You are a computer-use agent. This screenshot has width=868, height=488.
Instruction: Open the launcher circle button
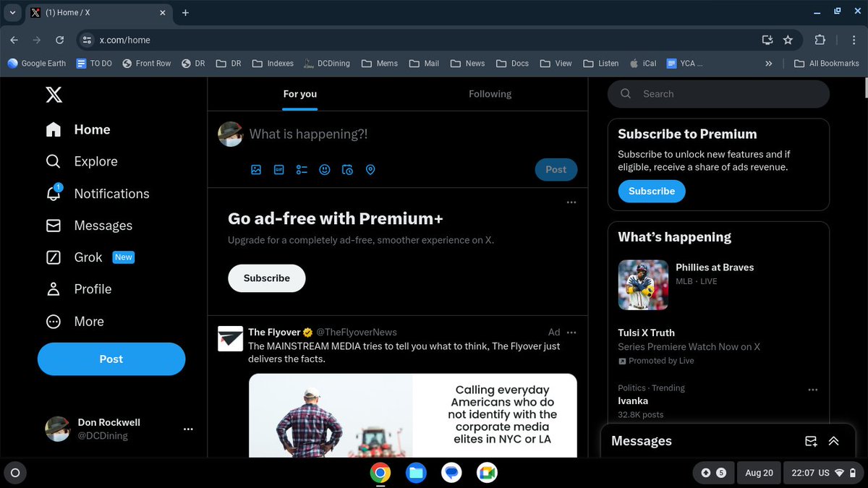pos(15,474)
